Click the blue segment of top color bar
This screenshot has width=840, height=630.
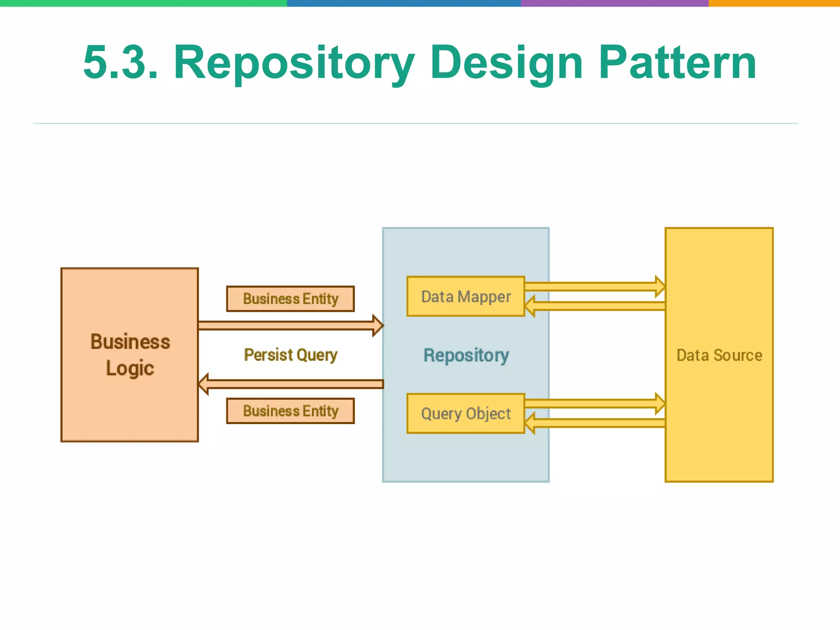(x=404, y=3)
